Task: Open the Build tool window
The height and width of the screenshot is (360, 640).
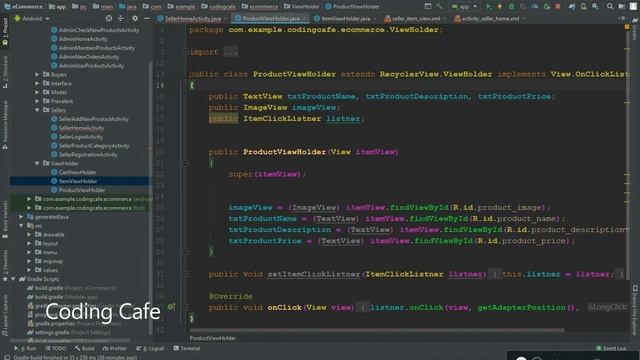Action: tap(84, 348)
